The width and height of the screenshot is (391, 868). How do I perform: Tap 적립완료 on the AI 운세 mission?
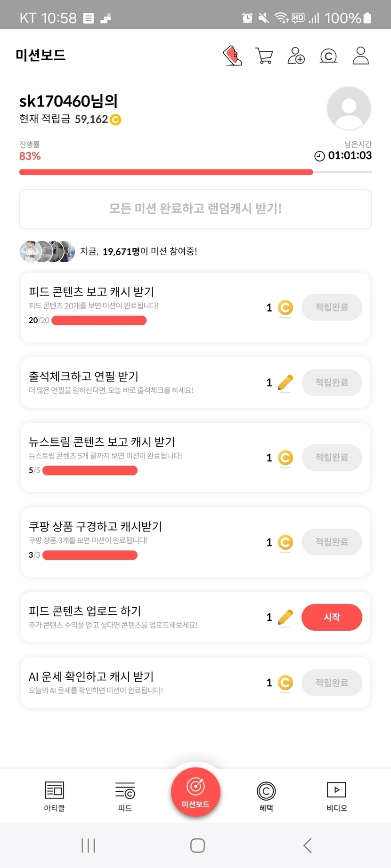[x=332, y=683]
